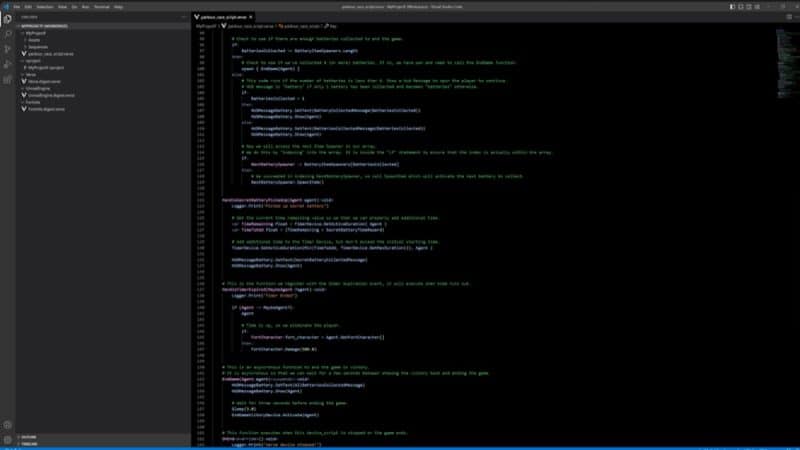Open the Help menu

(118, 7)
